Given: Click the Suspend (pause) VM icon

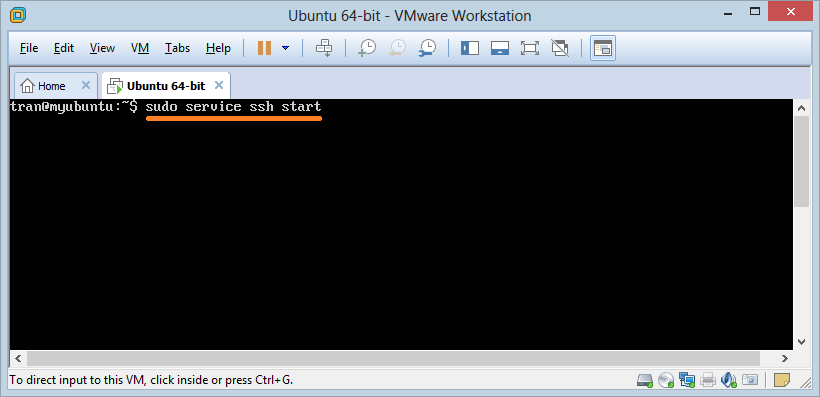Looking at the screenshot, I should [x=265, y=48].
